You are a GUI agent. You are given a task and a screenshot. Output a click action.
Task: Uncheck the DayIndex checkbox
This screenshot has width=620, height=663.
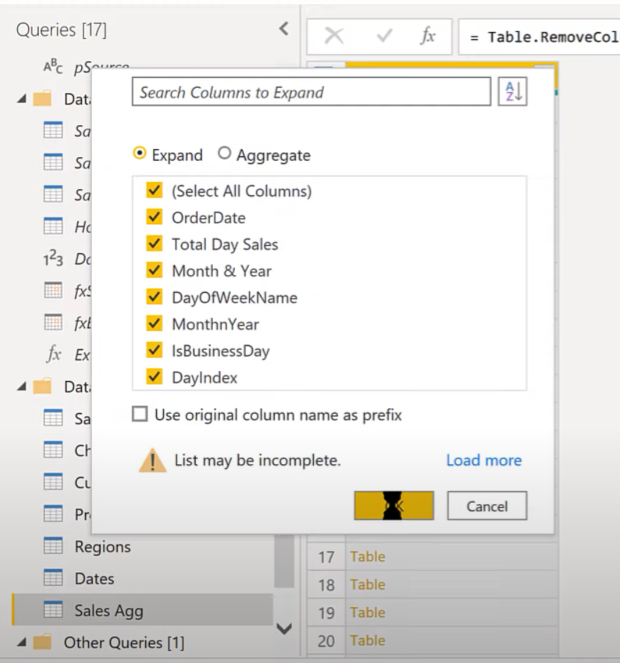coord(154,377)
